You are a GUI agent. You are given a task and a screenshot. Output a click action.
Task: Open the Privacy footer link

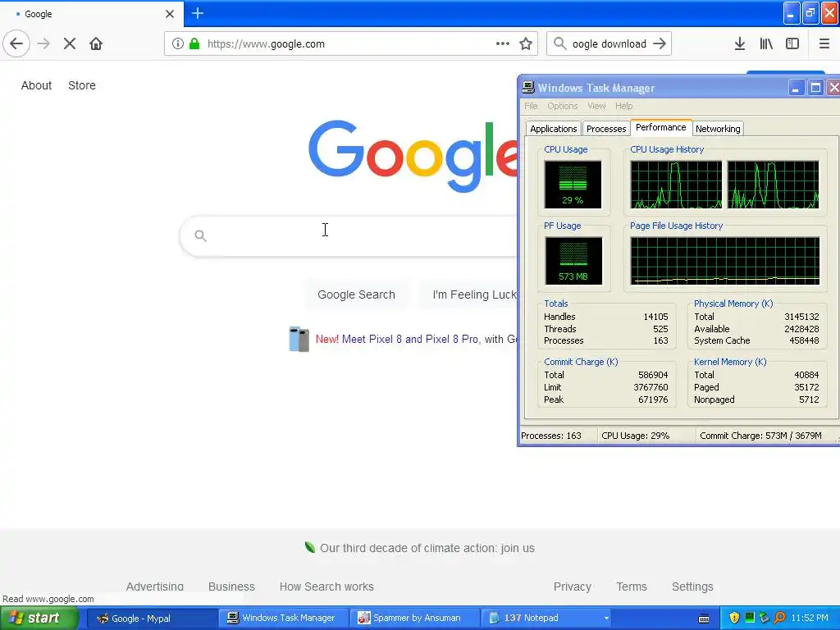[x=572, y=586]
